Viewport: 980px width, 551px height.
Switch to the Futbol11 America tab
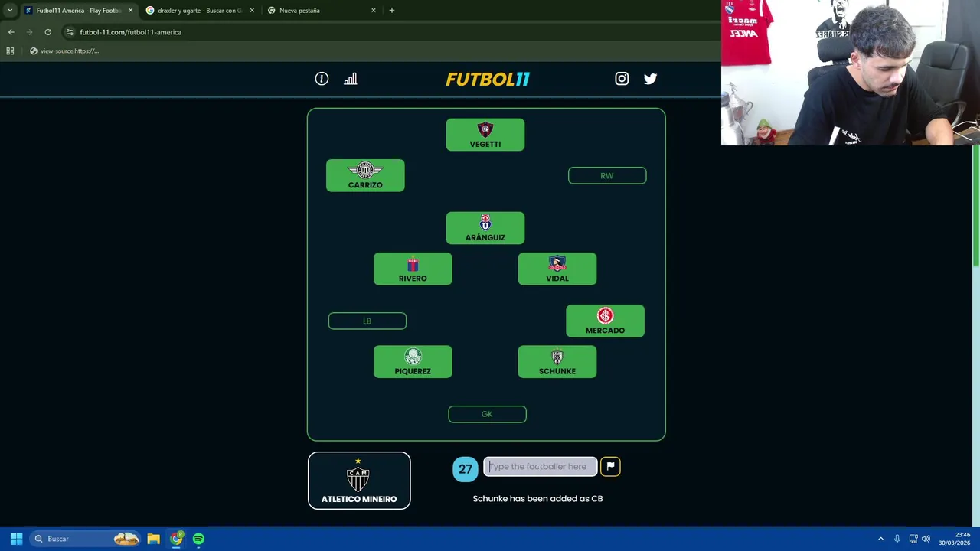click(x=78, y=11)
